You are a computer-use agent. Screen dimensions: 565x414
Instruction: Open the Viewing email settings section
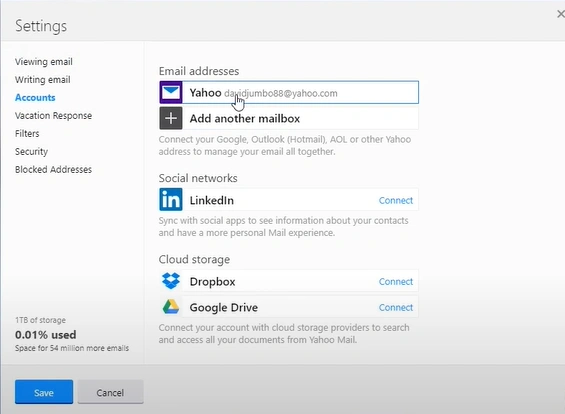click(44, 62)
